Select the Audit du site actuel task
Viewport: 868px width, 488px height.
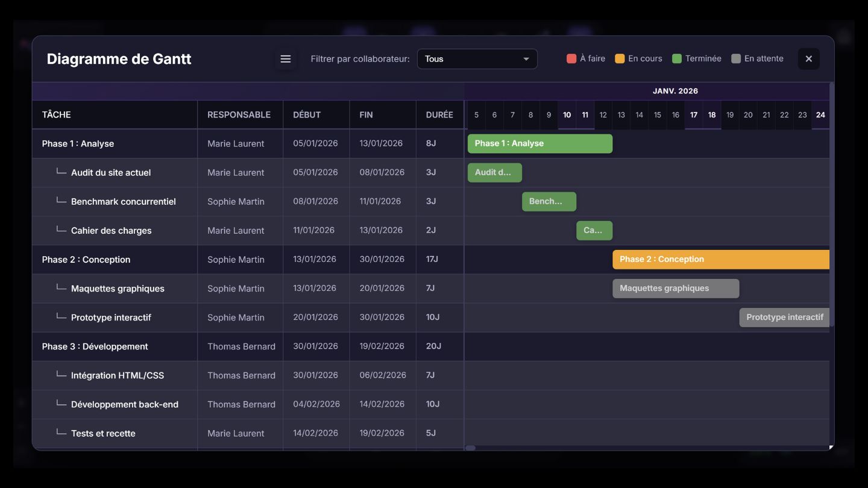pos(111,172)
